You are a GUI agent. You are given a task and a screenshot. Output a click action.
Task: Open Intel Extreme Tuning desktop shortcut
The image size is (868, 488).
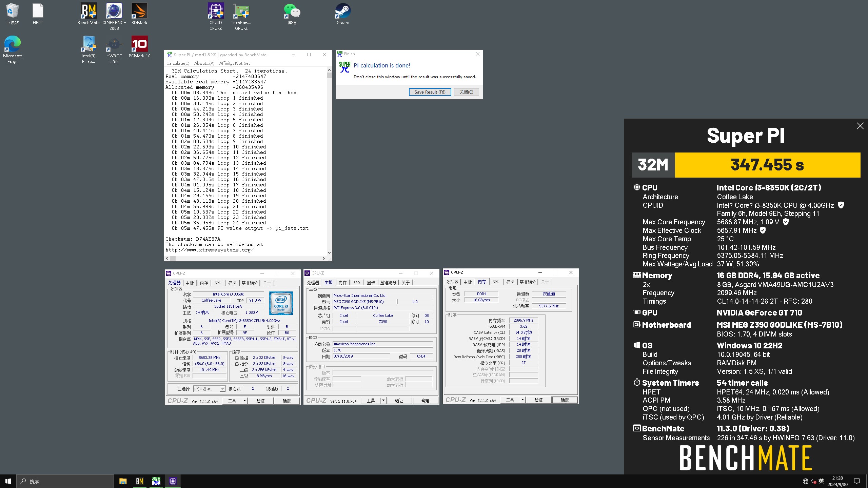tap(88, 49)
